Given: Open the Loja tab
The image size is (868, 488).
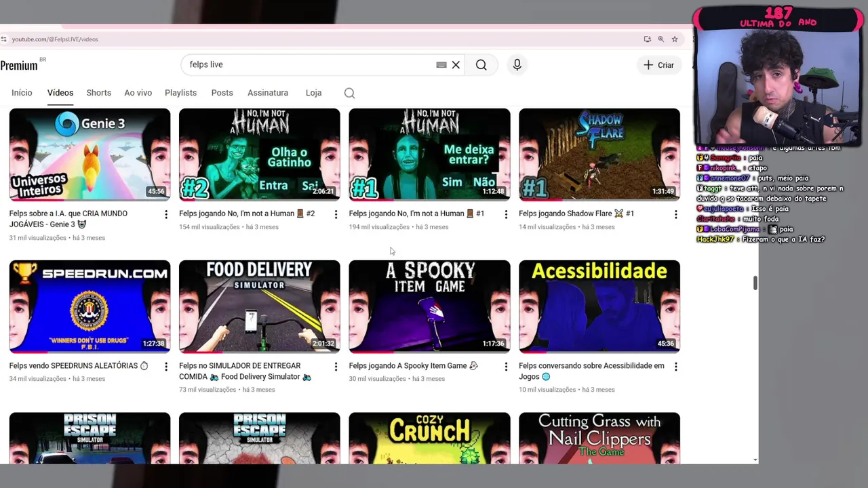Looking at the screenshot, I should (x=313, y=93).
